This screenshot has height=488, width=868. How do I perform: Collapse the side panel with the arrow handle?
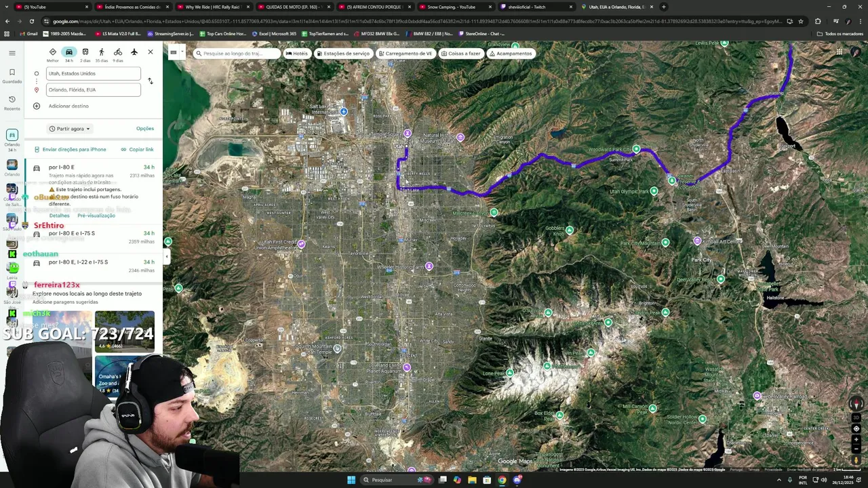[167, 257]
